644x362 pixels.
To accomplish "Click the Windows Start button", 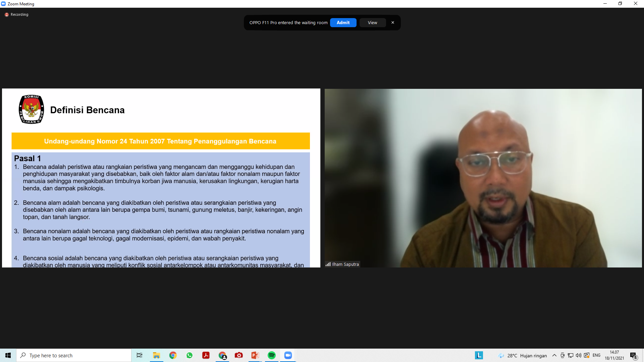I will [8, 355].
